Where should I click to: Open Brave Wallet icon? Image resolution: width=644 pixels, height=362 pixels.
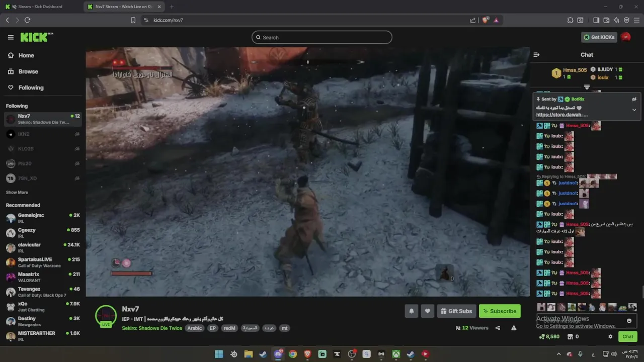click(x=606, y=20)
